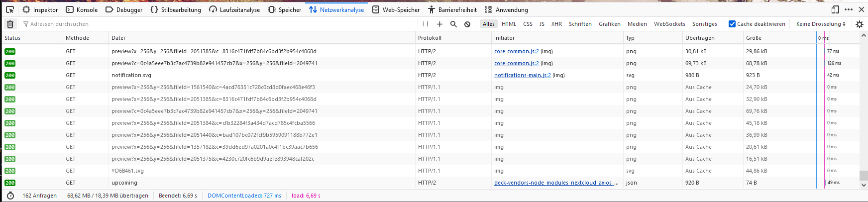Clear network log with trash icon
868x202 pixels.
pos(10,24)
